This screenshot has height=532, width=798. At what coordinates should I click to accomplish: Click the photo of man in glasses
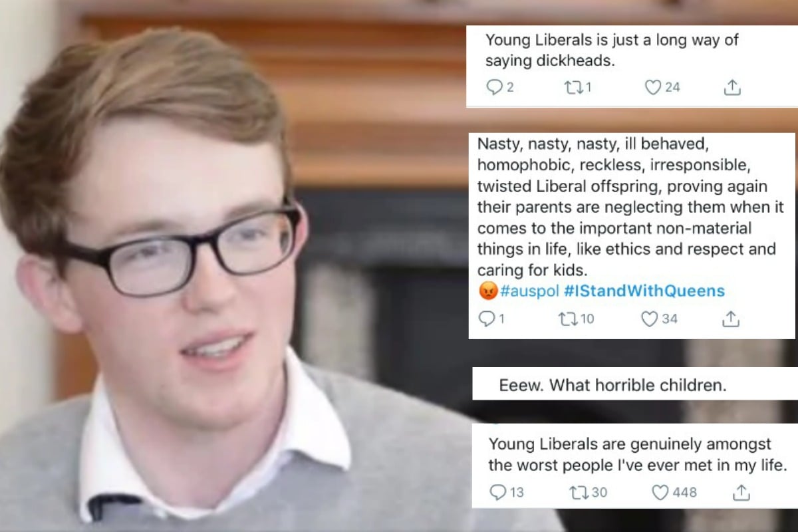(x=233, y=266)
